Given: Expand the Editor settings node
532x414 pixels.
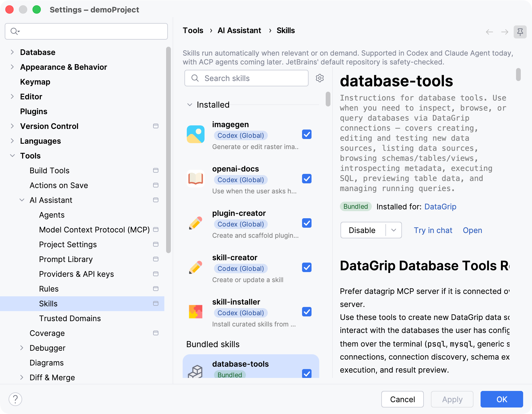Looking at the screenshot, I should point(12,96).
